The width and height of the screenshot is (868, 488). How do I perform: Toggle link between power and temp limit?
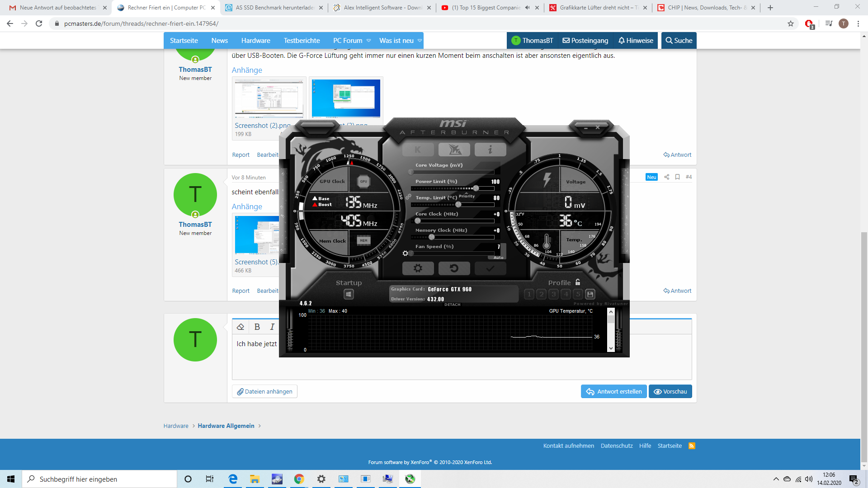click(x=408, y=197)
